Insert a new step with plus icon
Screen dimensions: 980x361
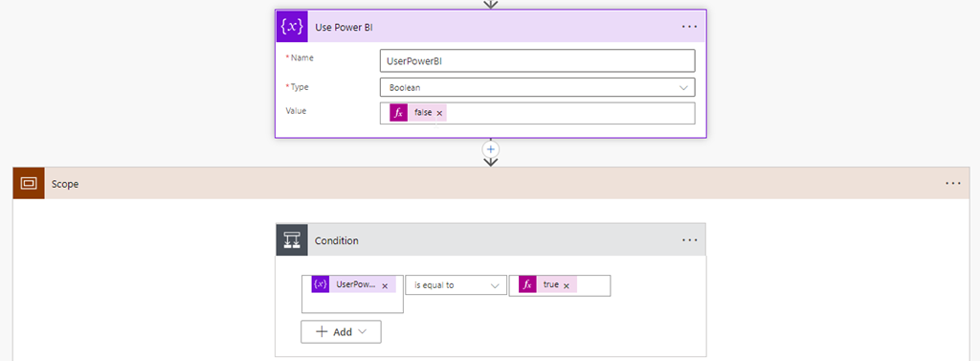pos(491,149)
